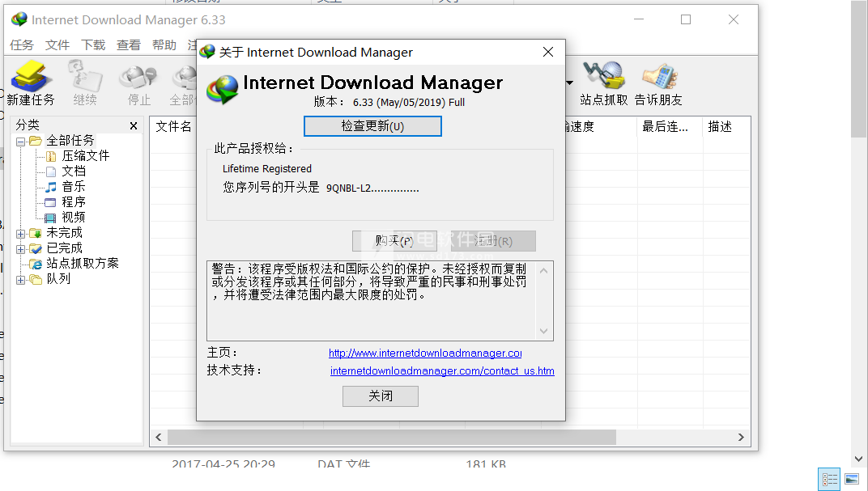Click the background page's scroll down arrow
Image resolution: width=868 pixels, height=491 pixels.
[858, 459]
